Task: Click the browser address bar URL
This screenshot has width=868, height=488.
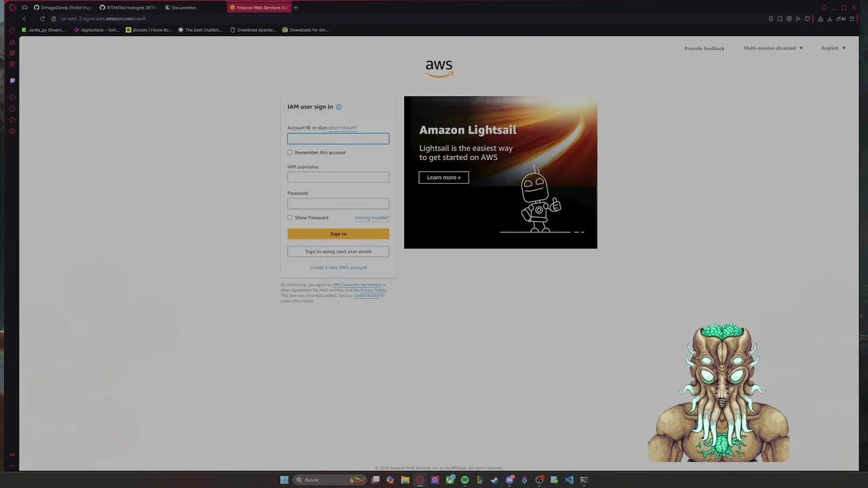Action: pyautogui.click(x=103, y=19)
